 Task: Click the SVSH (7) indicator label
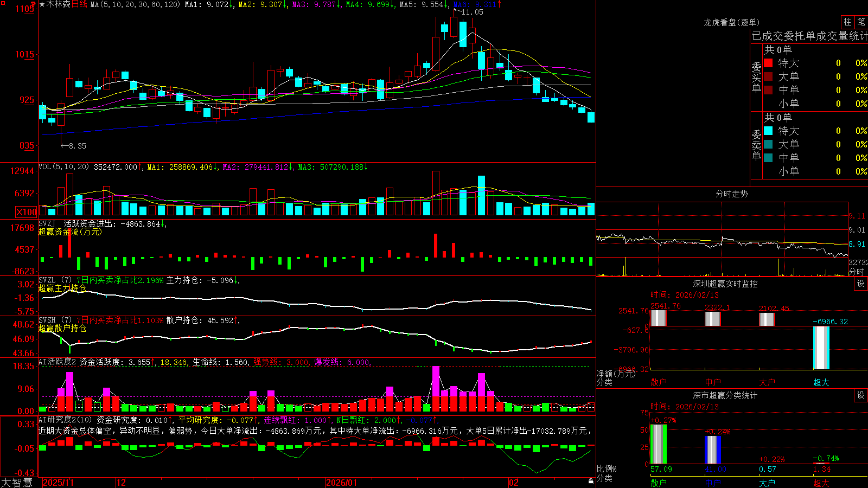55,320
